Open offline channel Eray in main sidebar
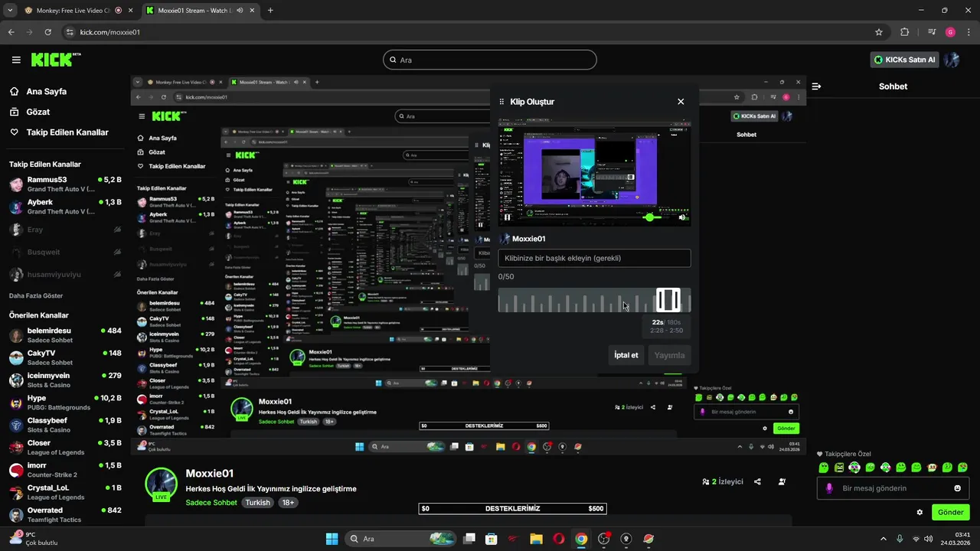The image size is (980, 551). [65, 230]
